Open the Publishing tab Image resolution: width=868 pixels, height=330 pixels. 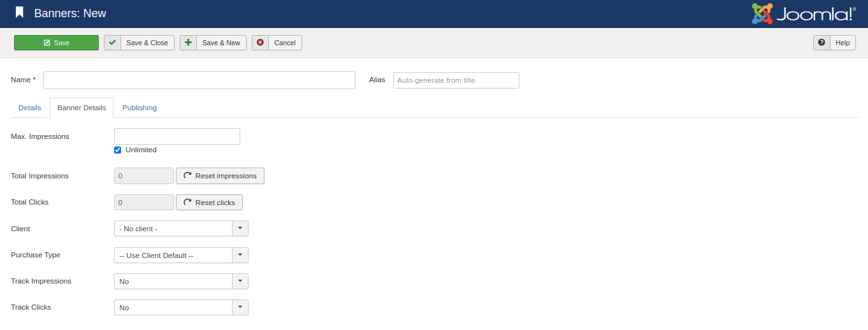click(140, 108)
